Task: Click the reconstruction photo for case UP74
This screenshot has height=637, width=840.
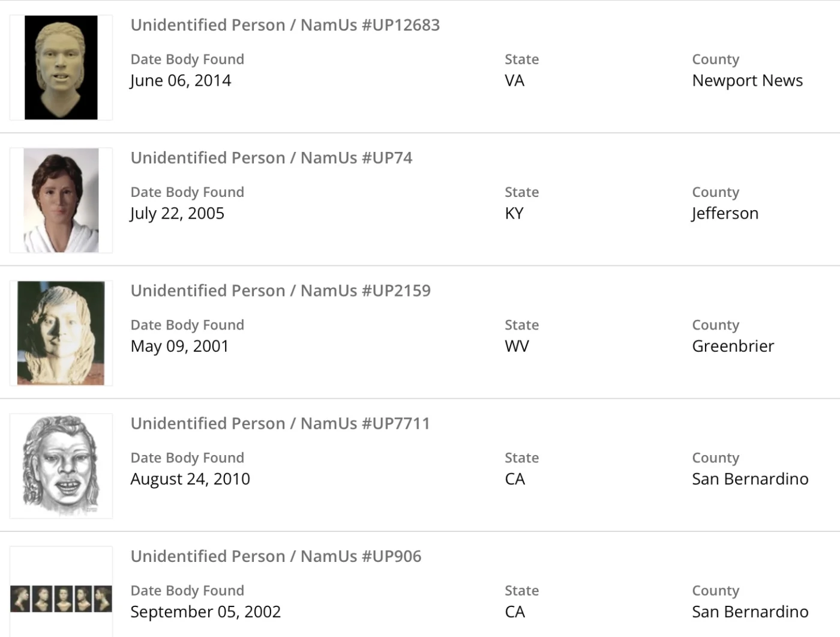Action: (x=61, y=201)
